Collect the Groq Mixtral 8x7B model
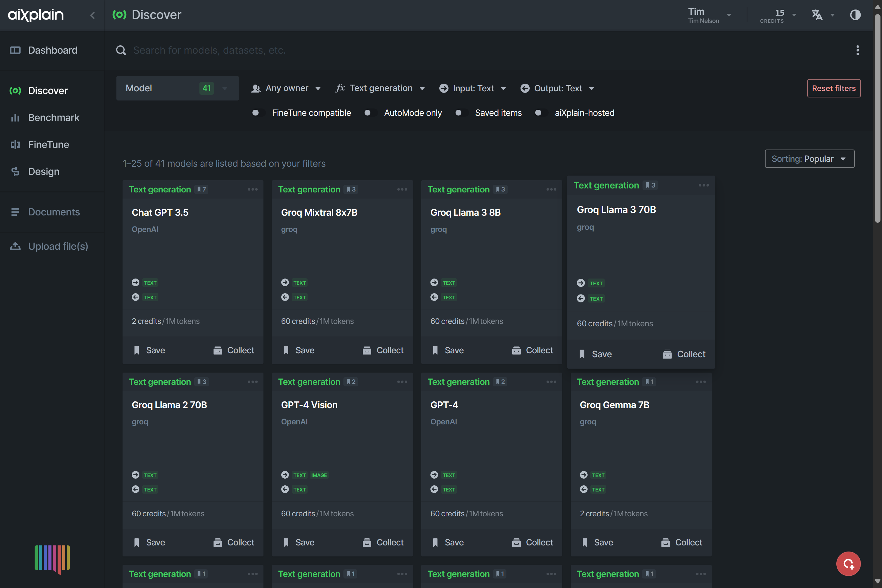The height and width of the screenshot is (588, 882). tap(383, 350)
